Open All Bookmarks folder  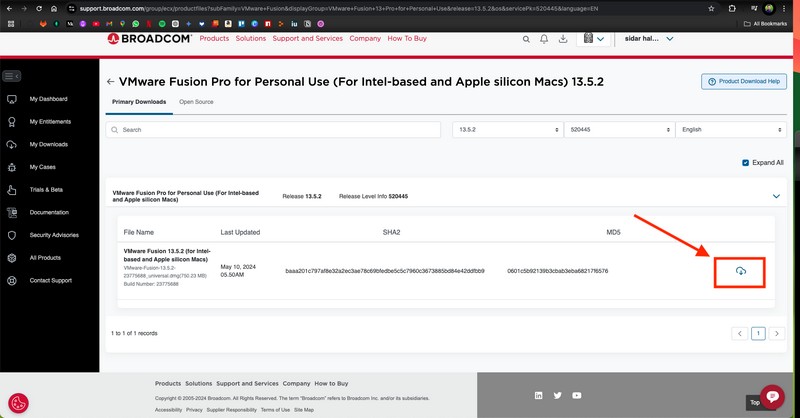coord(765,24)
